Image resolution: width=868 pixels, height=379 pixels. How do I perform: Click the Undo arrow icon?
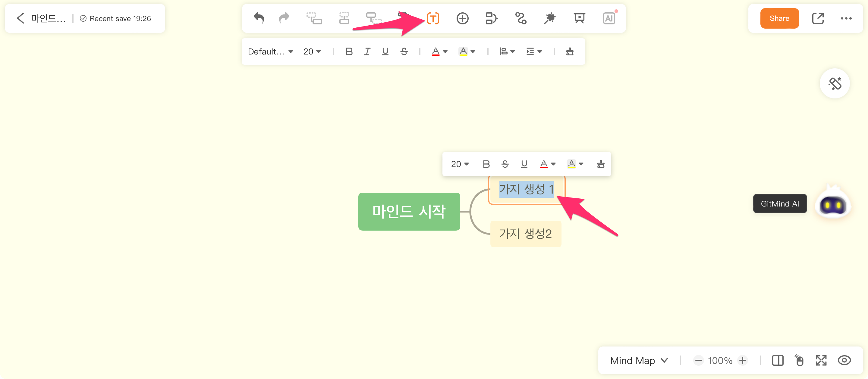pos(259,18)
